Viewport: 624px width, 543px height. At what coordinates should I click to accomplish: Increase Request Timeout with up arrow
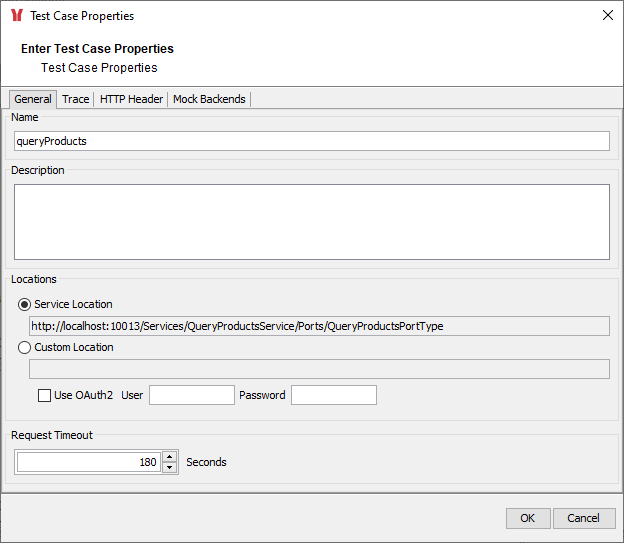(169, 457)
